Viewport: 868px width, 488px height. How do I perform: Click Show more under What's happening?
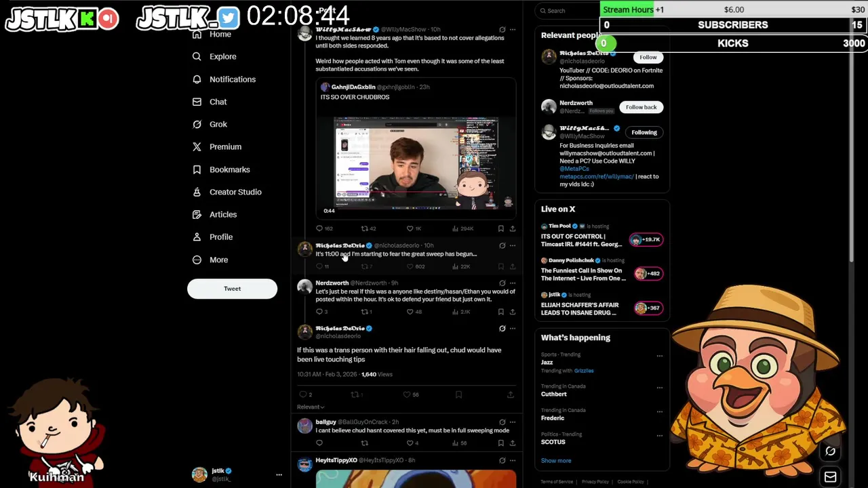pyautogui.click(x=556, y=461)
